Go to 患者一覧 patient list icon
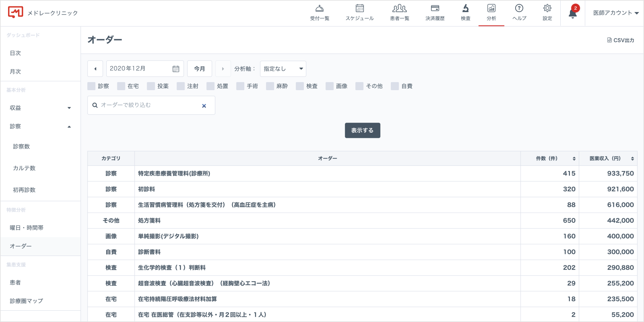The image size is (644, 322). pos(399,9)
